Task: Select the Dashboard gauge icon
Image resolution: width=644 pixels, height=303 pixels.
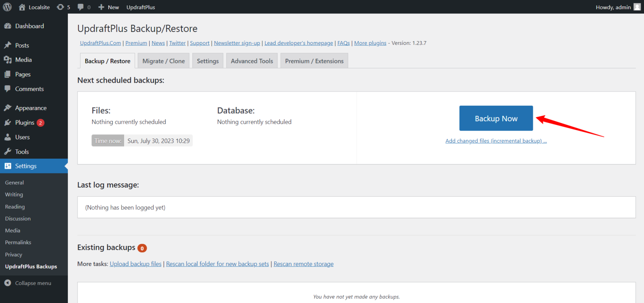Action: (x=8, y=26)
